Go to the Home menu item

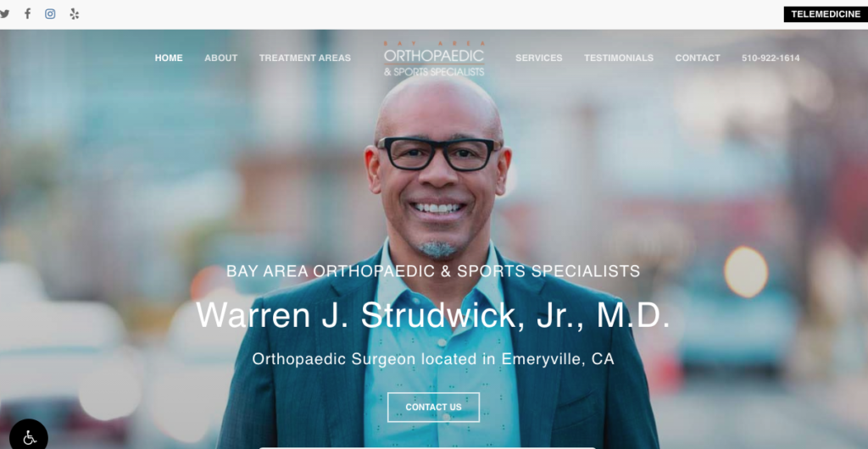169,58
